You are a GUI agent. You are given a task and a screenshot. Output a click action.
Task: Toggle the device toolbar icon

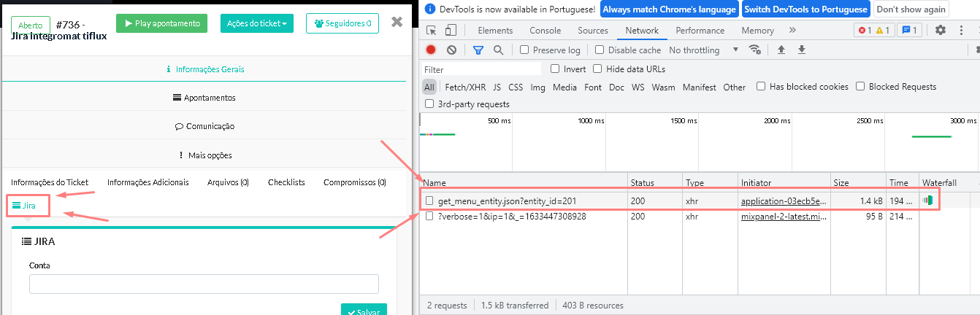451,30
